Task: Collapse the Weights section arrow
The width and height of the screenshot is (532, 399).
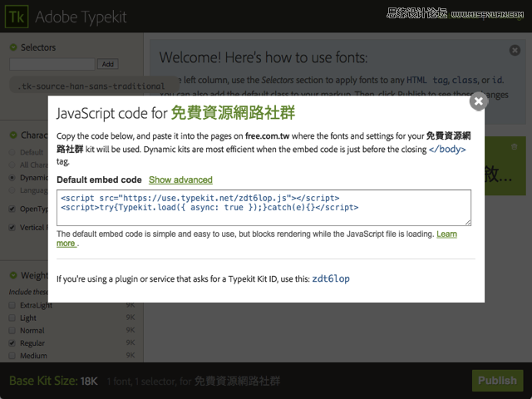Action: click(13, 275)
